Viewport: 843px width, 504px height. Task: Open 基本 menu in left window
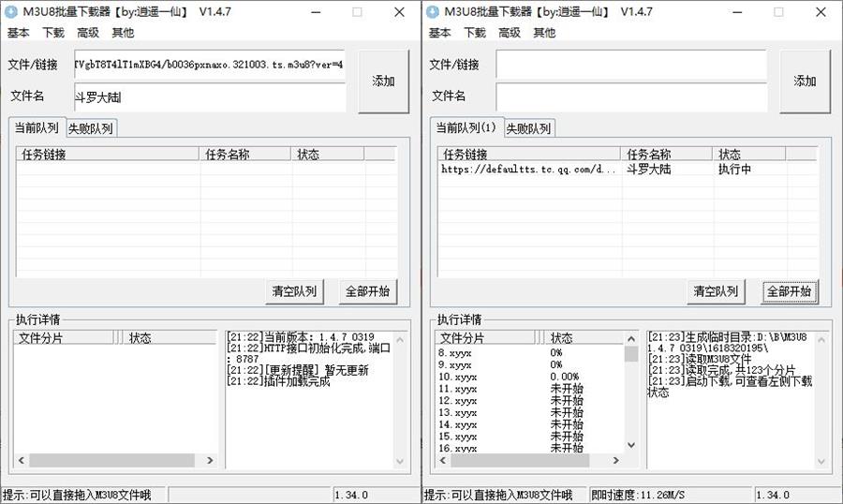click(x=19, y=33)
